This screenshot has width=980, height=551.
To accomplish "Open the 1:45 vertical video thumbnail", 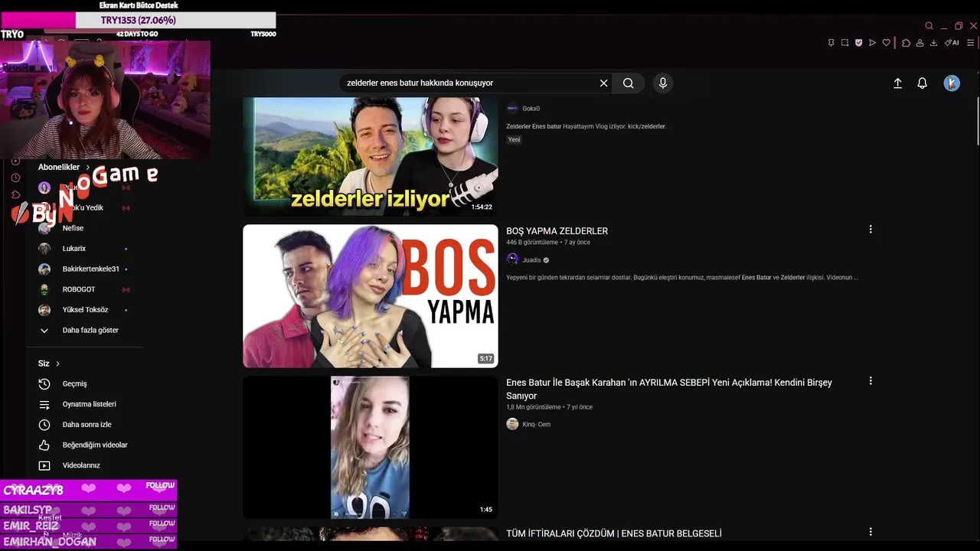I will tap(371, 448).
